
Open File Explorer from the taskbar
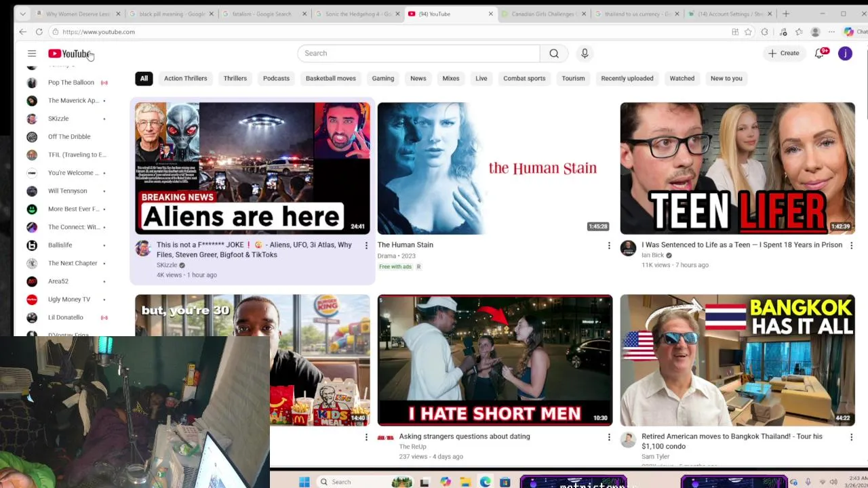point(465,482)
